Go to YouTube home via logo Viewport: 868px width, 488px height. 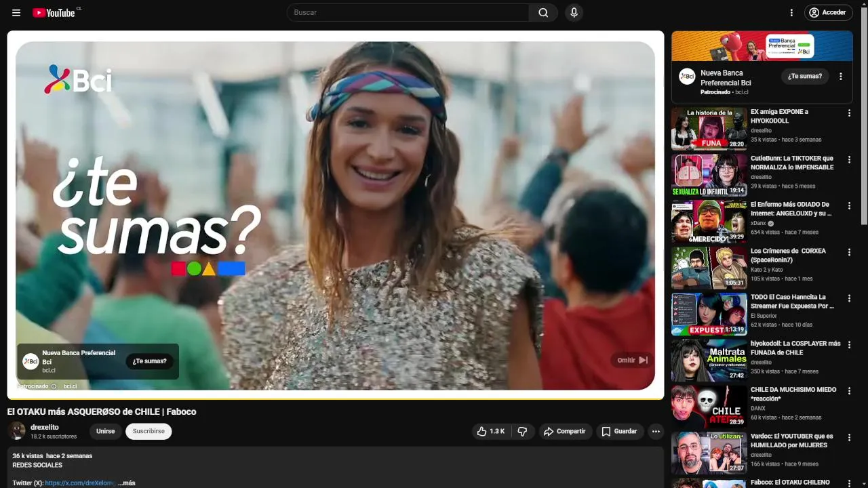click(x=54, y=12)
